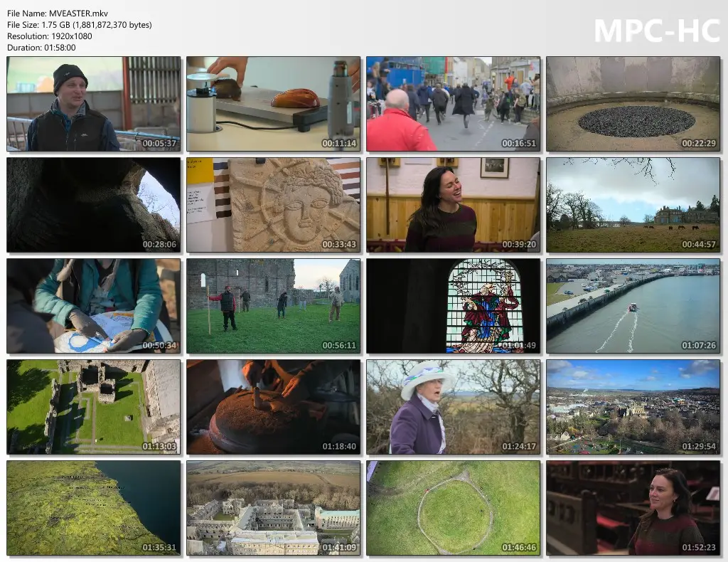
Task: Pick the stained glass thumbnail at 01:01:49
Action: pos(453,306)
